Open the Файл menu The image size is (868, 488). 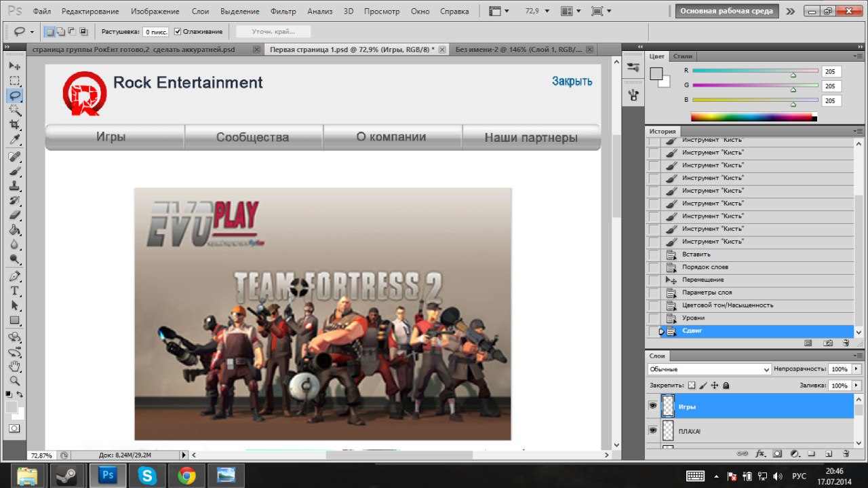click(41, 12)
